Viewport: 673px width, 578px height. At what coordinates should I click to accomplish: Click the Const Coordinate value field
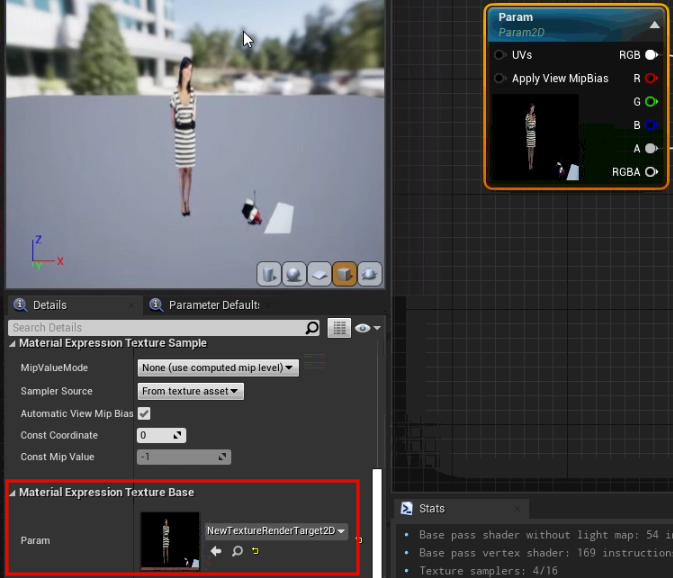pos(161,435)
